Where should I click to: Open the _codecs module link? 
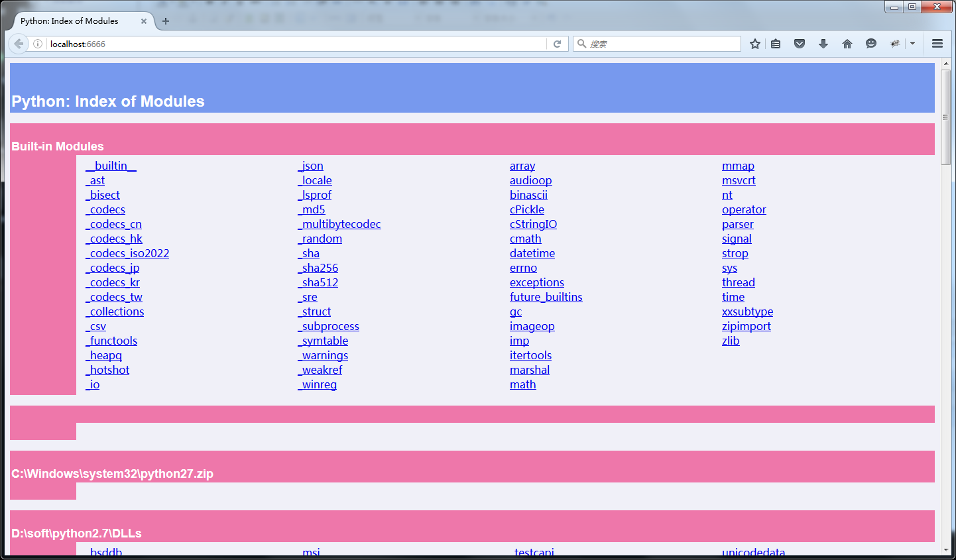pyautogui.click(x=105, y=209)
